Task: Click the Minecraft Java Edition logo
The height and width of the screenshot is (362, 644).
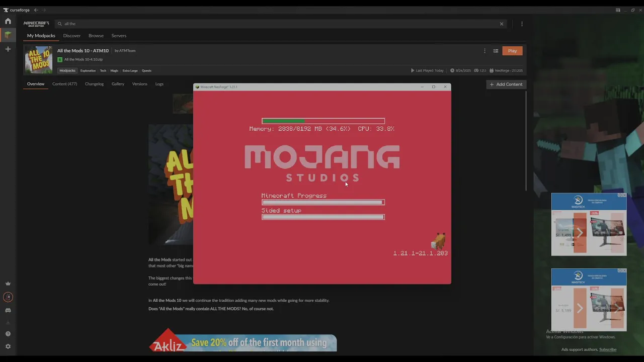Action: (x=36, y=24)
